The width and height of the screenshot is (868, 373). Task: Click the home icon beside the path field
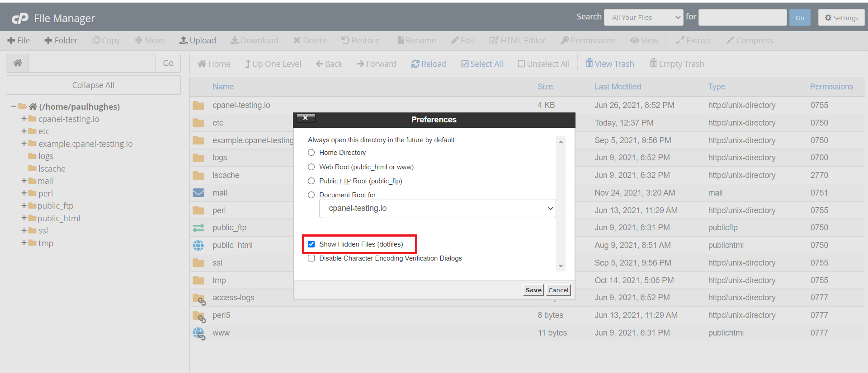coord(18,63)
